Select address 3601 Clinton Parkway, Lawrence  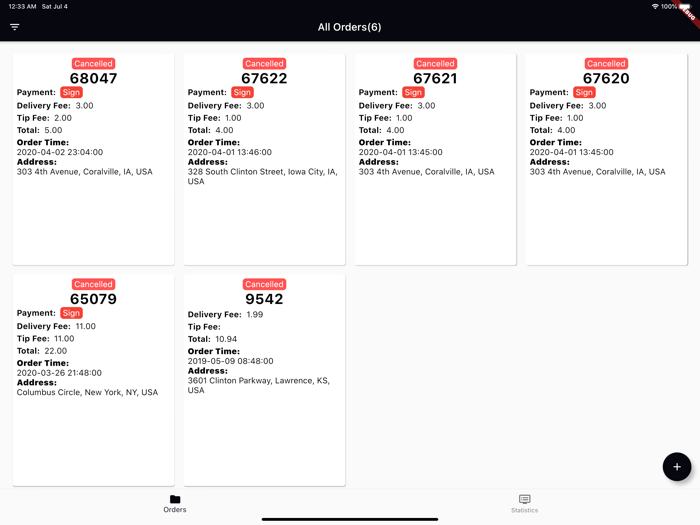[258, 385]
